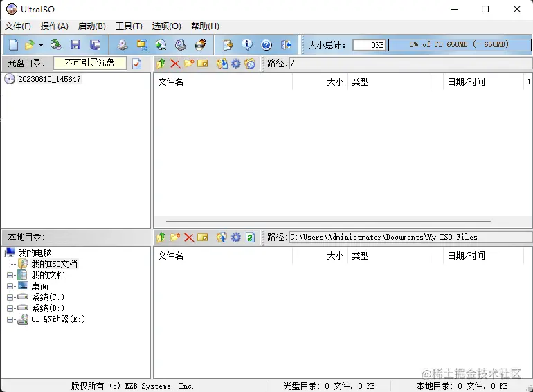The height and width of the screenshot is (392, 533).
Task: Click the 不可引导光盘 boot status field
Action: click(x=90, y=63)
